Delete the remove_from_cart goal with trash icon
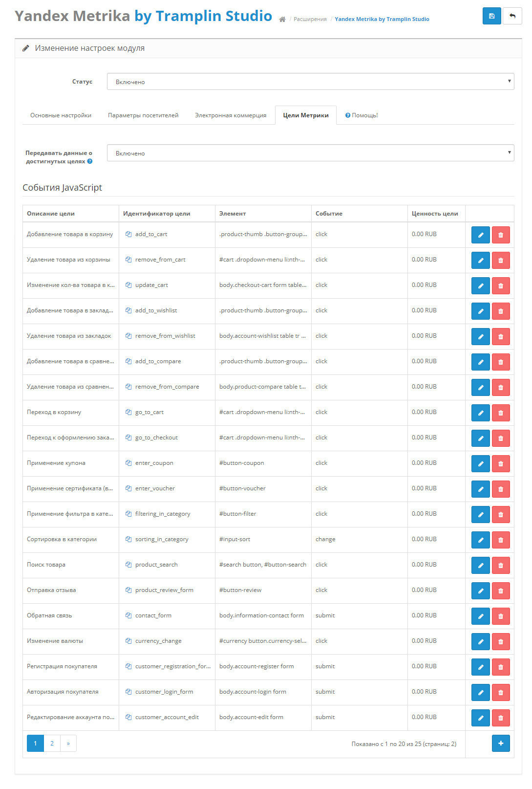The width and height of the screenshot is (532, 789). (500, 261)
